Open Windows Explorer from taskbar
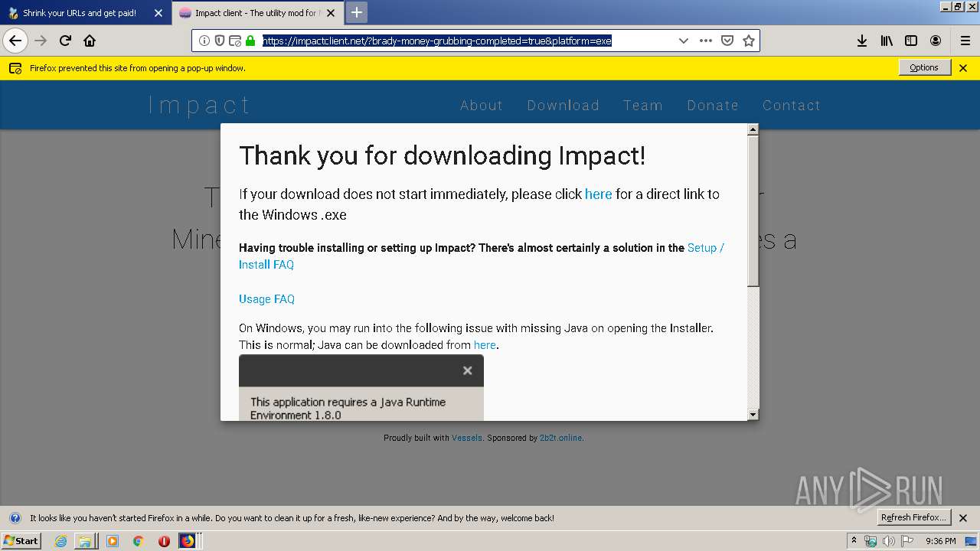The image size is (980, 551). (x=85, y=541)
